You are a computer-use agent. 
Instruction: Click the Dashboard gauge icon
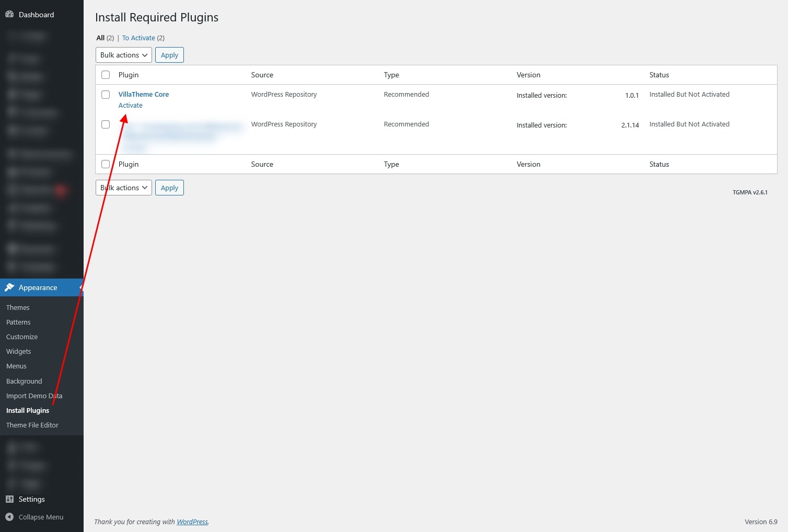pos(9,15)
